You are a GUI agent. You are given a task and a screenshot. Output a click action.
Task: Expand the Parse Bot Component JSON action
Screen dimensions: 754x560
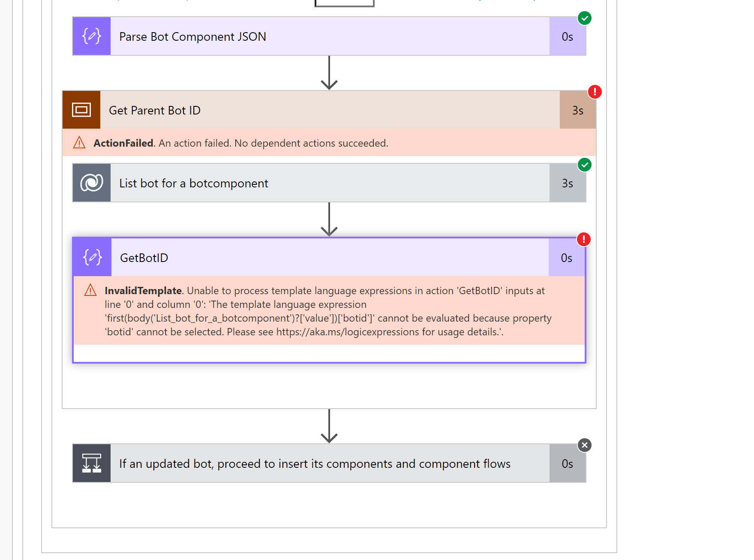(x=300, y=36)
